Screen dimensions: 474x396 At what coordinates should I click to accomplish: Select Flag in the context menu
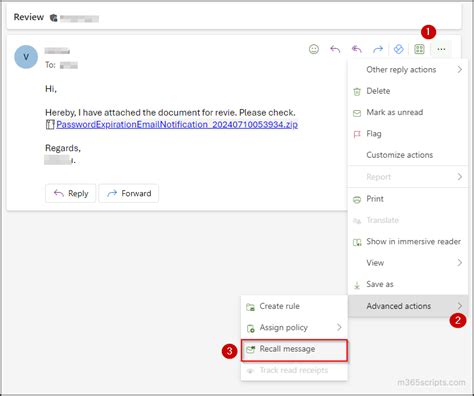click(x=408, y=133)
